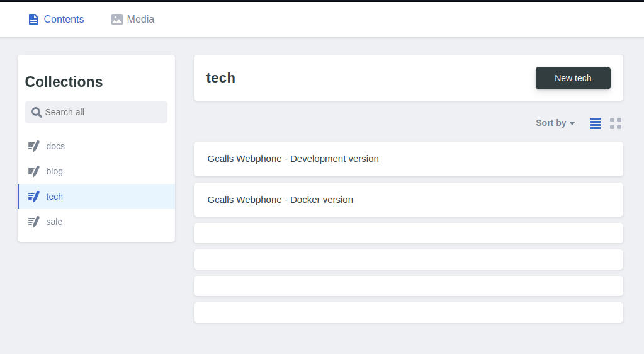
Task: Open the Media tab
Action: coord(140,20)
